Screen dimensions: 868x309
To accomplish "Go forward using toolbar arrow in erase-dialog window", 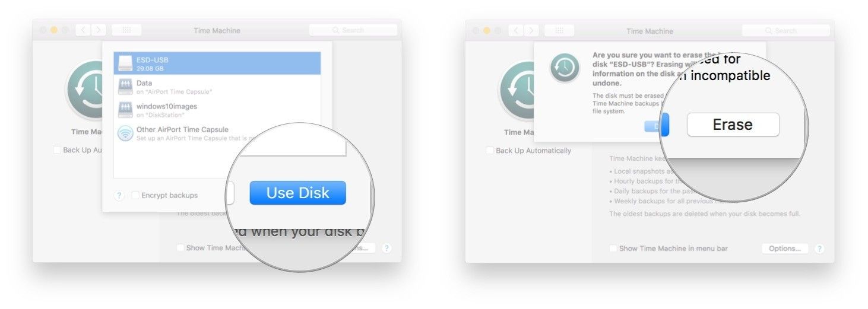I will coord(531,30).
